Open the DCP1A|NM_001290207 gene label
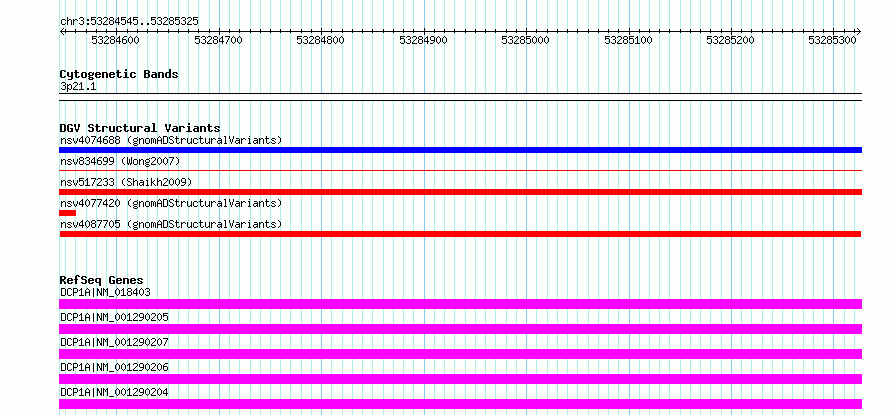The width and height of the screenshot is (890, 415). (114, 342)
